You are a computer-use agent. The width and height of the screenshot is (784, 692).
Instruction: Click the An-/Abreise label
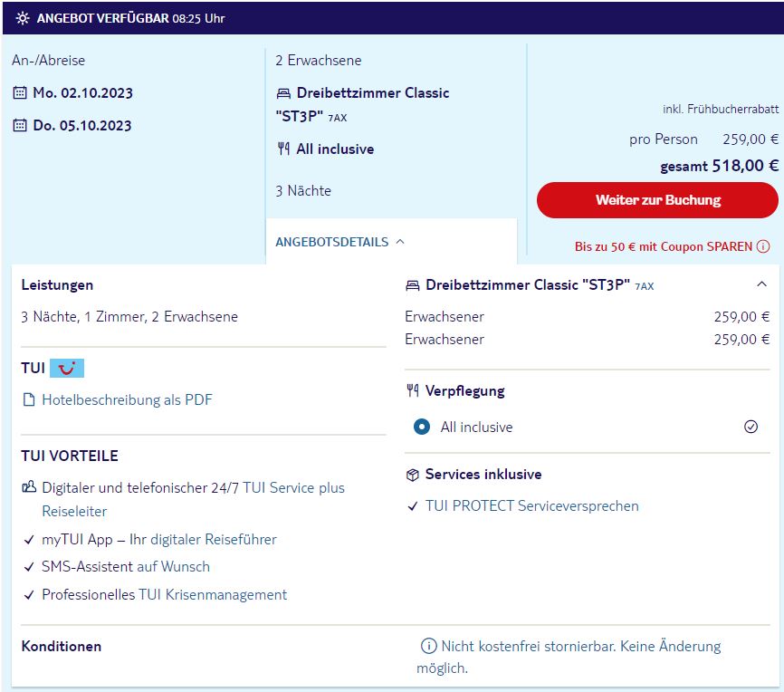tap(49, 61)
